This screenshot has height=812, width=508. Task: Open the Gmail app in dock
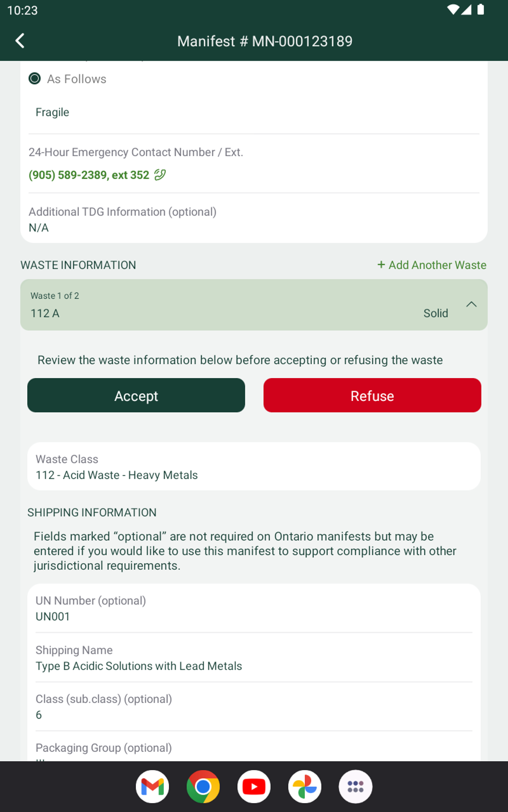tap(152, 787)
